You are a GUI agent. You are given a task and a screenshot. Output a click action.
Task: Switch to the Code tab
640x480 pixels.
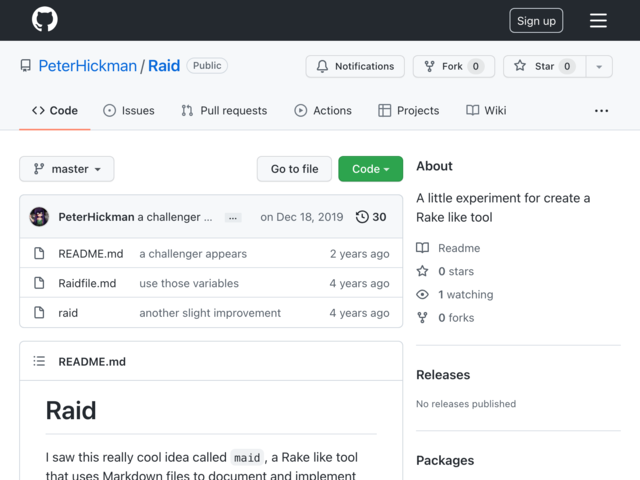coord(55,111)
